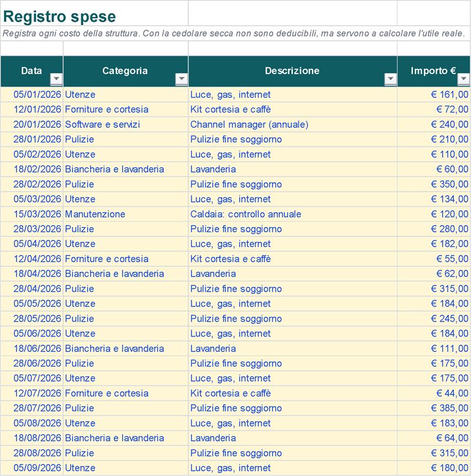The image size is (471, 476).
Task: Select amount cell € 72,00
Action: click(434, 110)
